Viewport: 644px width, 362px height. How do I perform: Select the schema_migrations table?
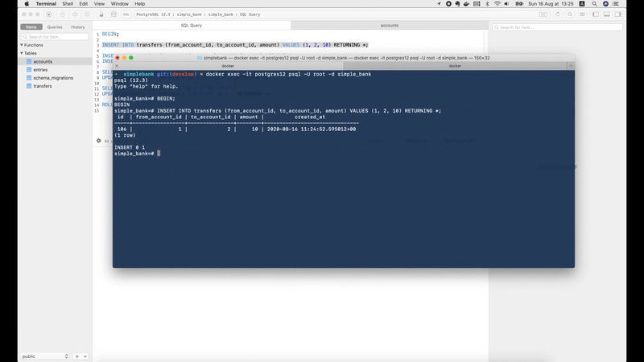(x=53, y=78)
